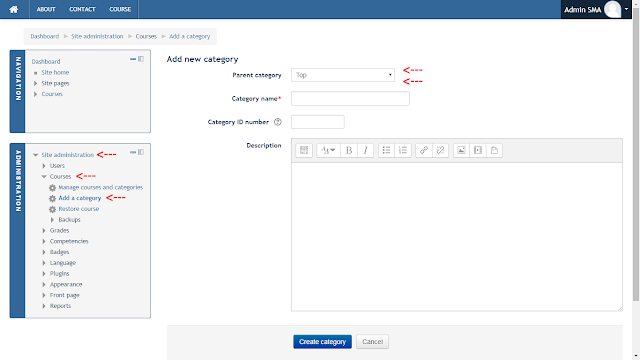Expand Badges in Administration tree
Screen dimensions: 640x360
pos(44,252)
